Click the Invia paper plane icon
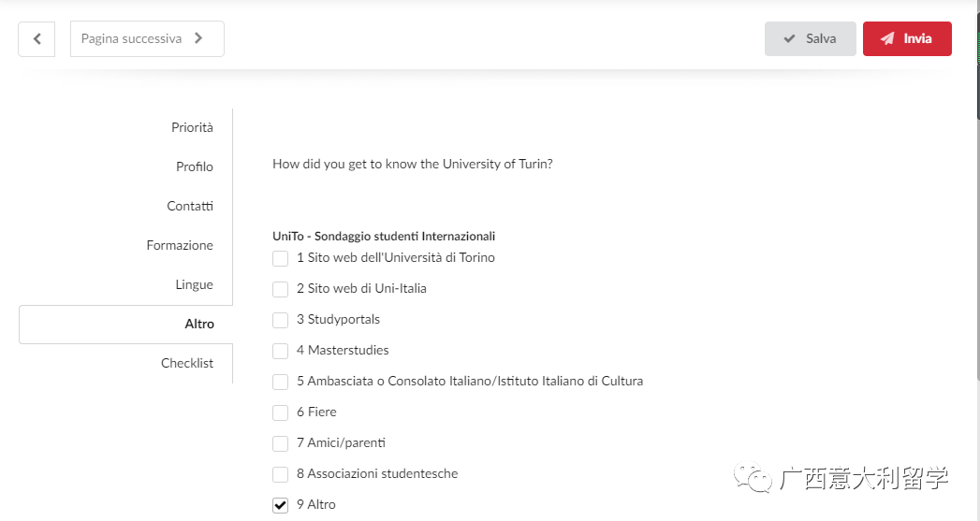This screenshot has height=521, width=980. pos(887,38)
